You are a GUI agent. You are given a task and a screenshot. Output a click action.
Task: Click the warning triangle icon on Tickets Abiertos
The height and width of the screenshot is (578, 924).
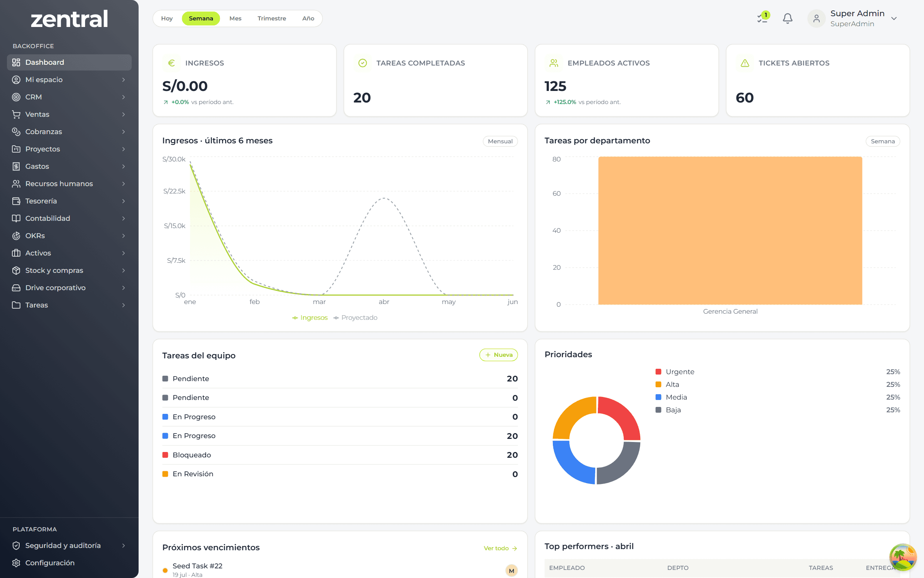click(745, 63)
